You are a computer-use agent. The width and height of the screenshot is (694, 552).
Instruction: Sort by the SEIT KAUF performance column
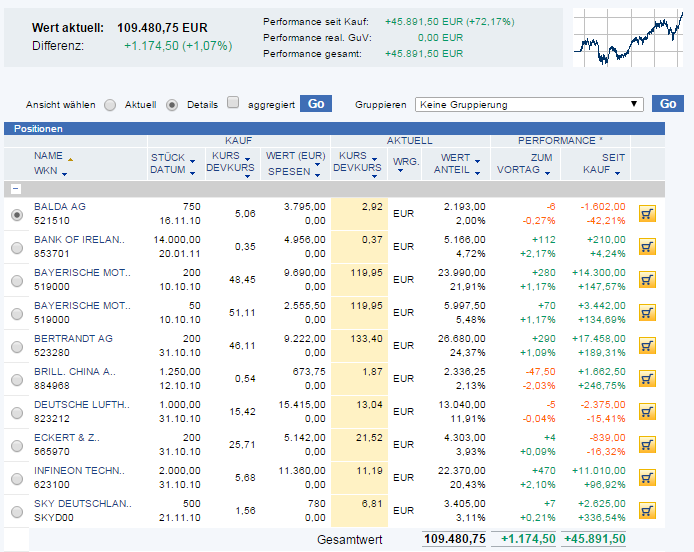click(x=611, y=164)
